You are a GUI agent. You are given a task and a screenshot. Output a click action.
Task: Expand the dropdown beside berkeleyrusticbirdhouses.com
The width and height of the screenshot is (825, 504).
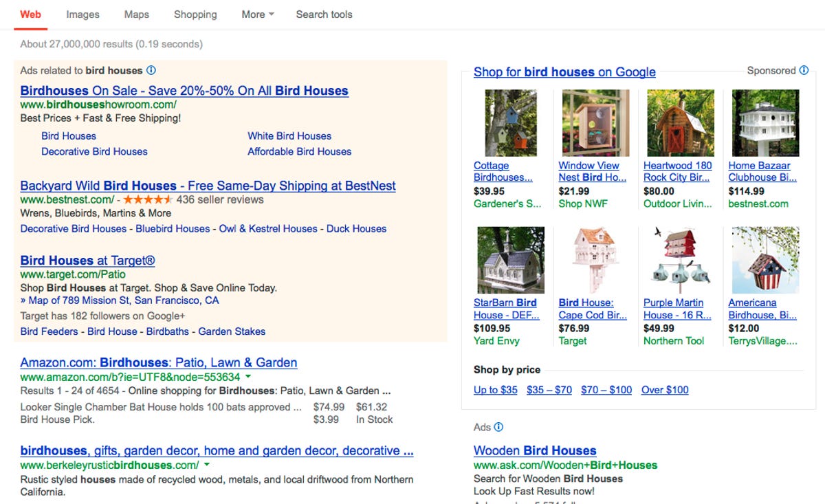click(x=208, y=465)
